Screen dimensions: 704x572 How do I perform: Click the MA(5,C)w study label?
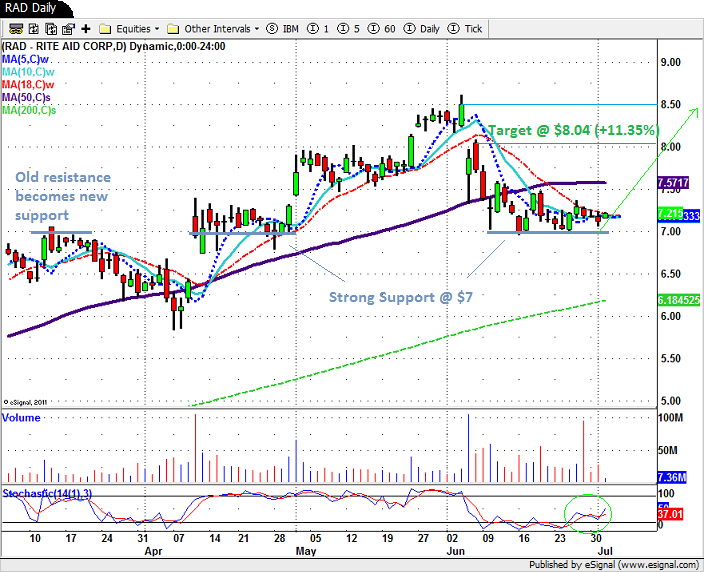point(25,59)
